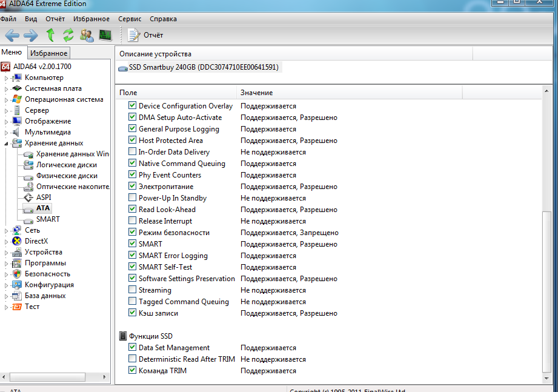The width and height of the screenshot is (558, 392).
Task: Toggle Device Configuration Overlay checkbox
Action: point(133,105)
